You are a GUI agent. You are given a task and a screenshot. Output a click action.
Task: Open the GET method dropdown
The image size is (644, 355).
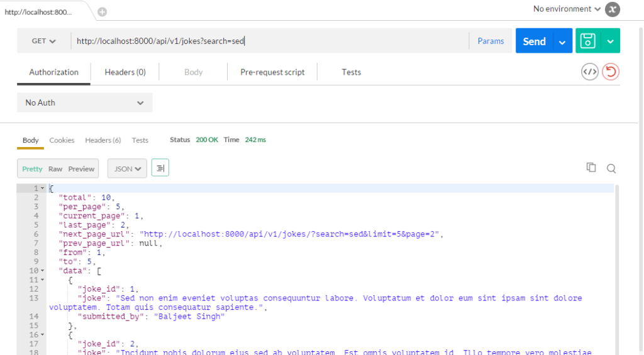(43, 41)
